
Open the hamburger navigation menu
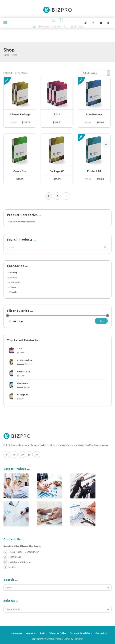pyautogui.click(x=5, y=23)
